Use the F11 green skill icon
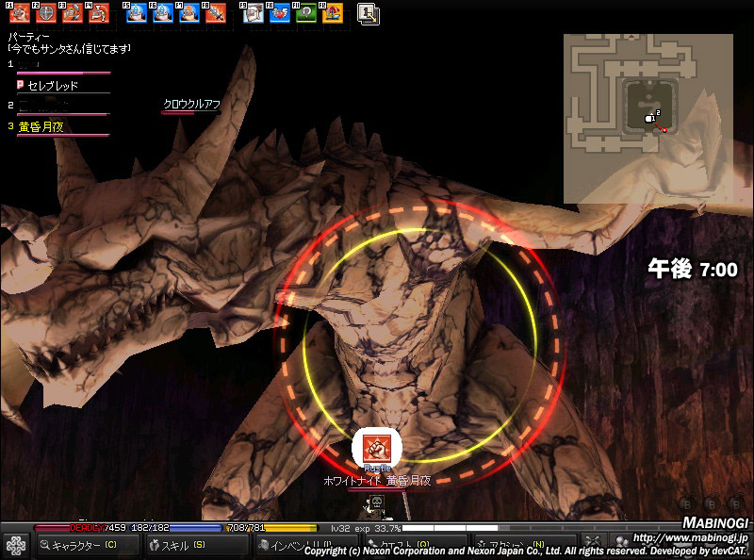Viewport: 754px width, 560px height. click(x=305, y=13)
